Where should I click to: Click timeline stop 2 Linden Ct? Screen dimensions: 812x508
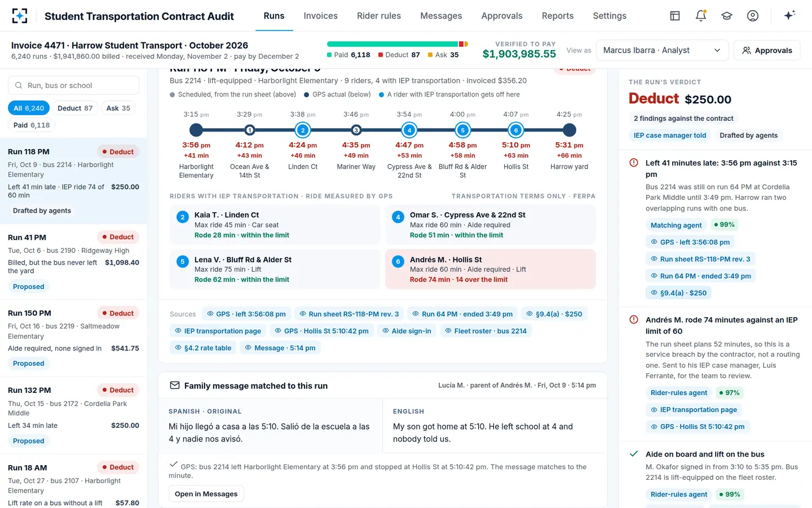point(303,130)
